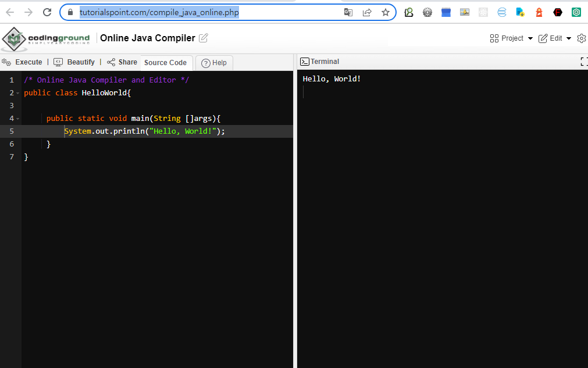Select the 'Hello, World!' terminal output
588x368 pixels.
[x=332, y=78]
